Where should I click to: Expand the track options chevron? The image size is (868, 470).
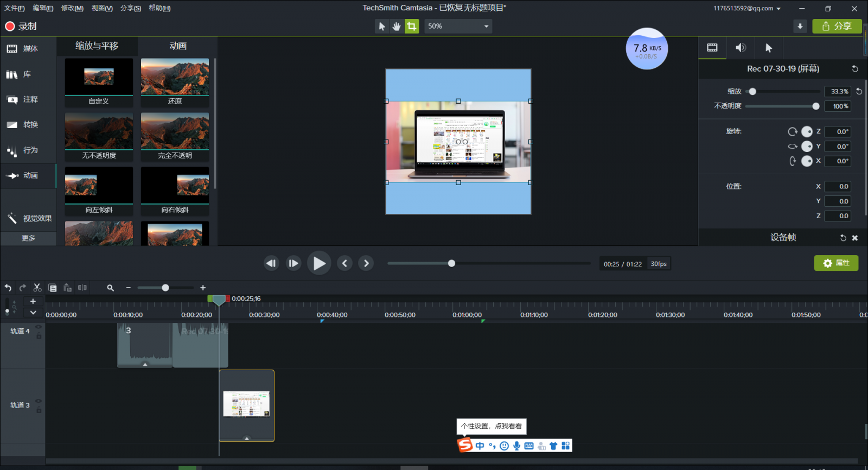[x=33, y=313]
